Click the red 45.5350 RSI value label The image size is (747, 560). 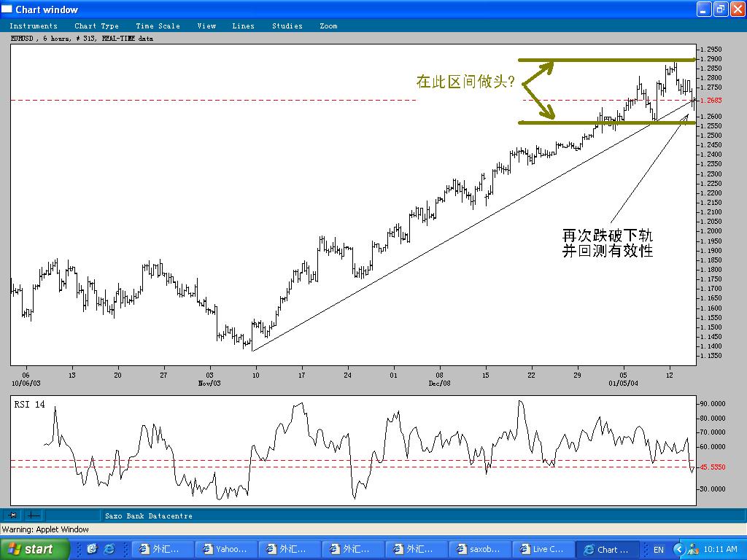713,467
